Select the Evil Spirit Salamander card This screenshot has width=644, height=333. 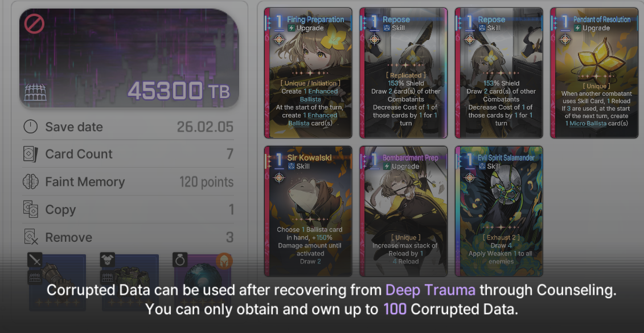point(499,212)
